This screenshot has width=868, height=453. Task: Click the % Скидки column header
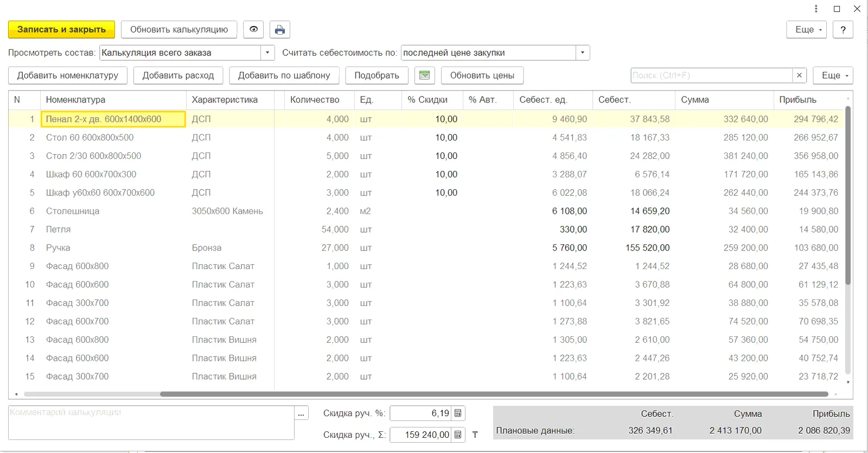point(432,100)
